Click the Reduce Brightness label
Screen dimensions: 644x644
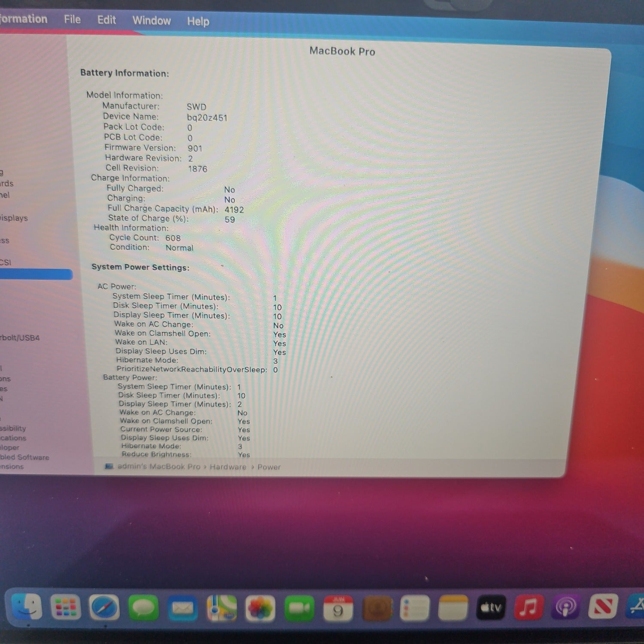156,454
